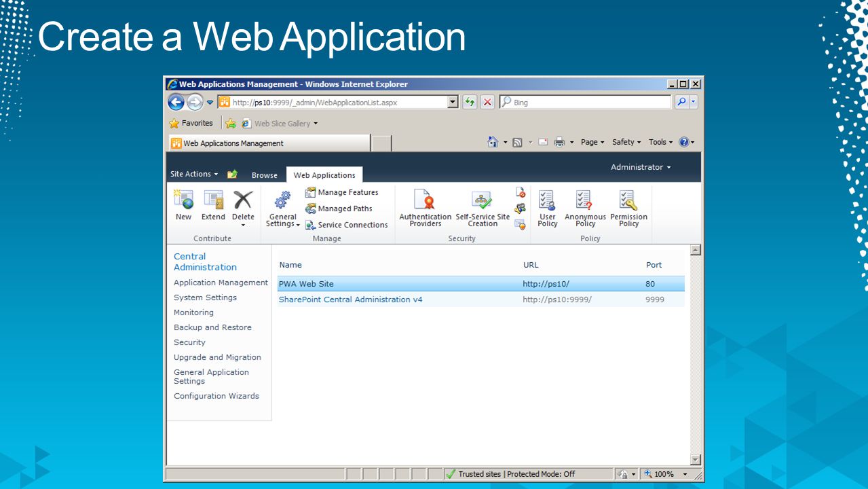Open the Page menu
Image resolution: width=868 pixels, height=489 pixels.
coord(592,142)
